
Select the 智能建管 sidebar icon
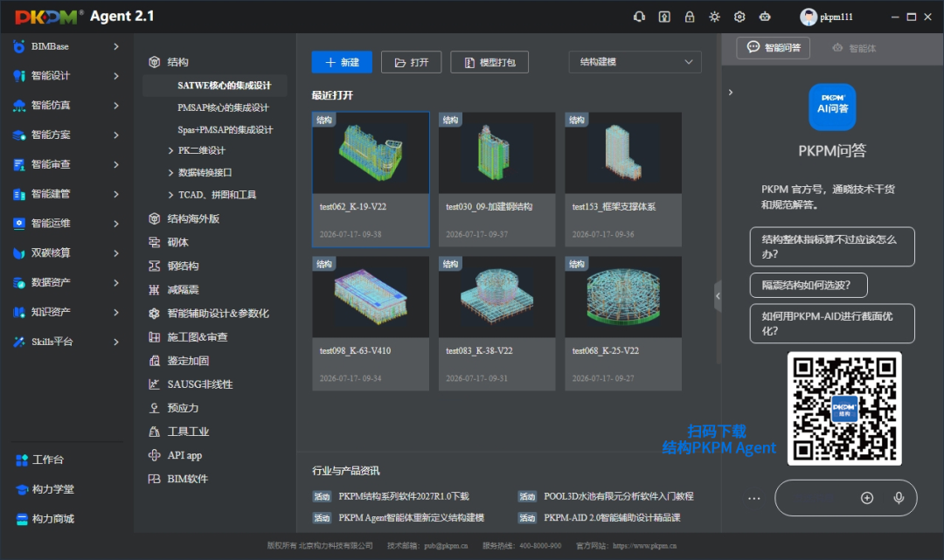coord(19,194)
